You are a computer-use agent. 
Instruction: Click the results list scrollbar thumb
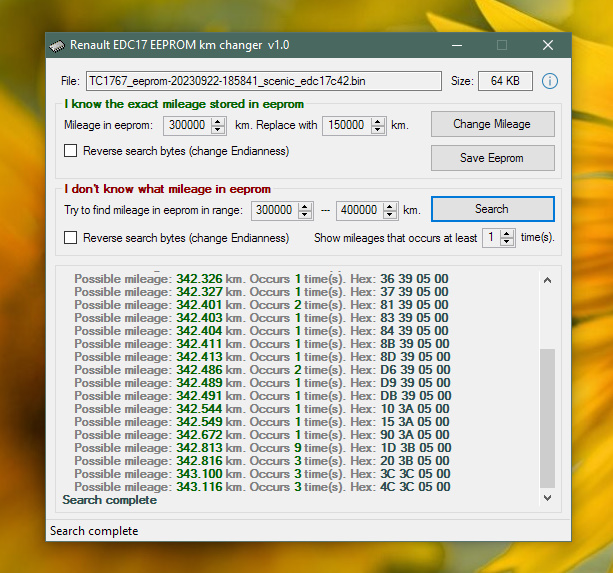[547, 418]
